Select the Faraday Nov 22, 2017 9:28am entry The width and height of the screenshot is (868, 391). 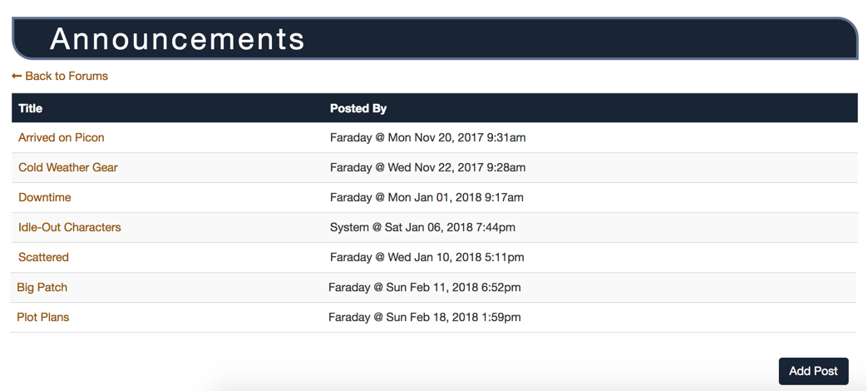[x=427, y=167]
